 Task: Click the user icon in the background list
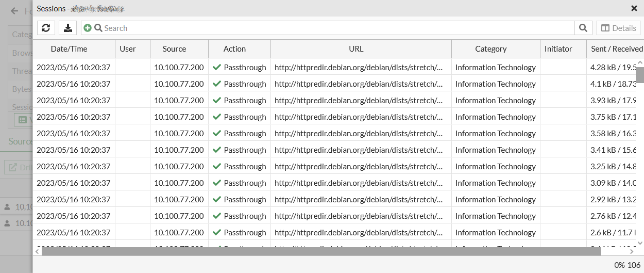pyautogui.click(x=7, y=207)
